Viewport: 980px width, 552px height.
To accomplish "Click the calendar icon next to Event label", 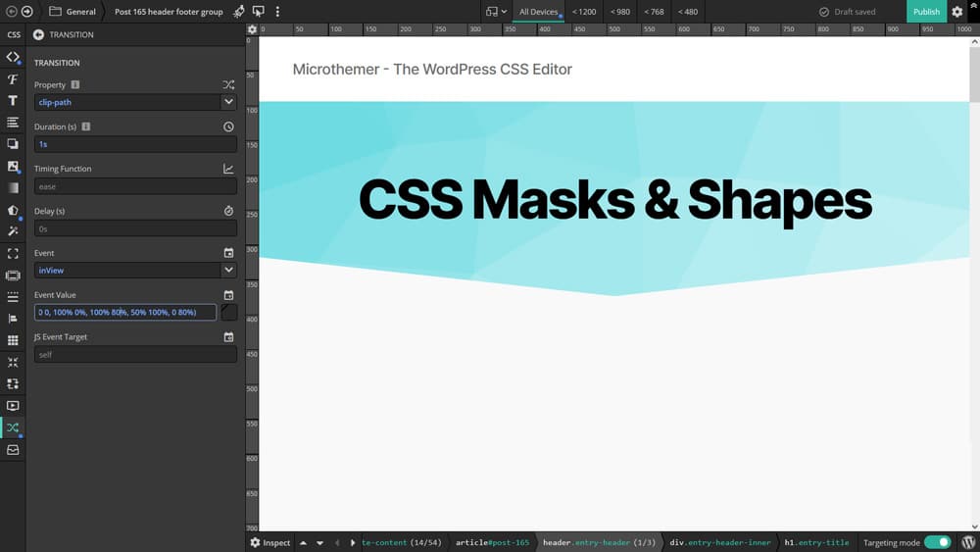I will pyautogui.click(x=228, y=253).
